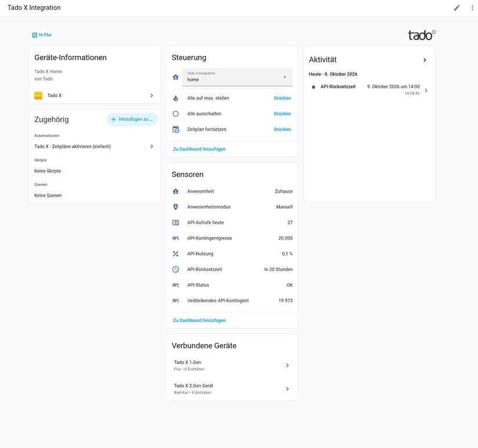Screen dimensions: 478x448
Task: Click the value In 20 Stunden
Action: coord(278,269)
